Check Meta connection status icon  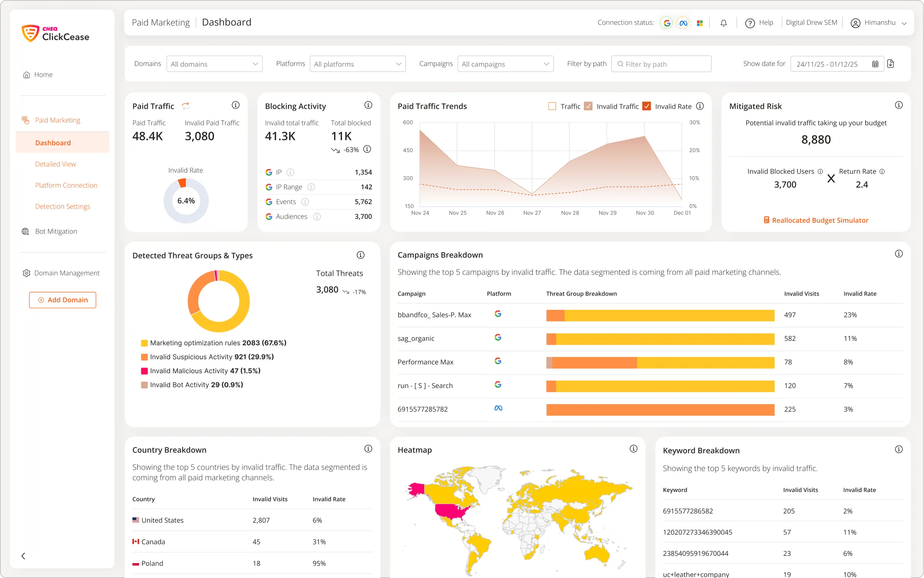[x=683, y=23]
